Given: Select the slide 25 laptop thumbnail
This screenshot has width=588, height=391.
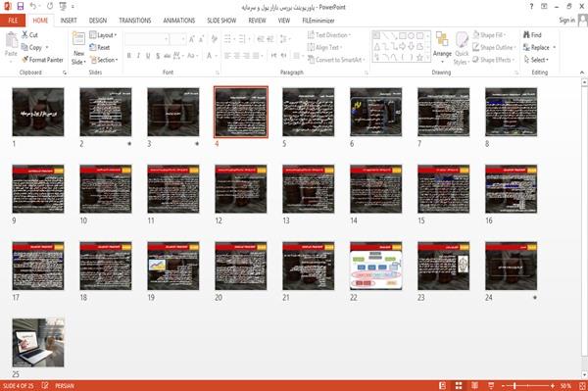Looking at the screenshot, I should click(x=38, y=342).
